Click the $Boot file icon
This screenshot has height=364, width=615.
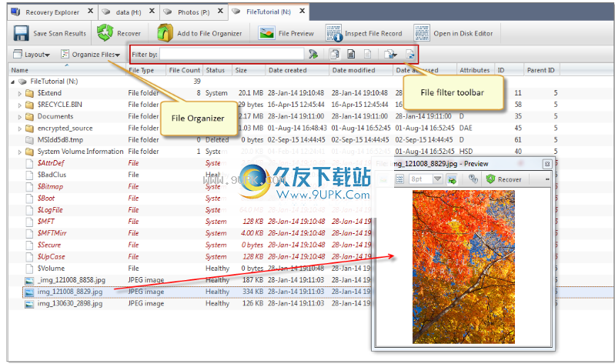[29, 199]
